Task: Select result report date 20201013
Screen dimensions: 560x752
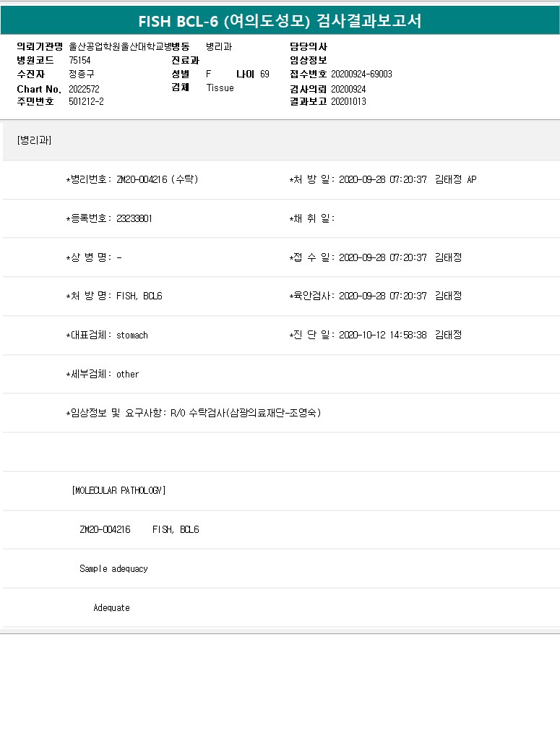Action: pos(348,102)
